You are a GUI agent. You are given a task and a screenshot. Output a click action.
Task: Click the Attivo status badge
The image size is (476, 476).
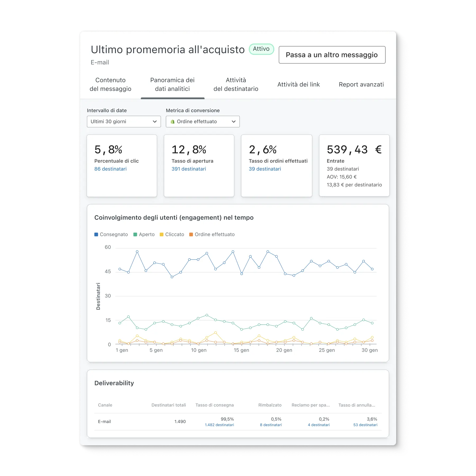point(261,49)
